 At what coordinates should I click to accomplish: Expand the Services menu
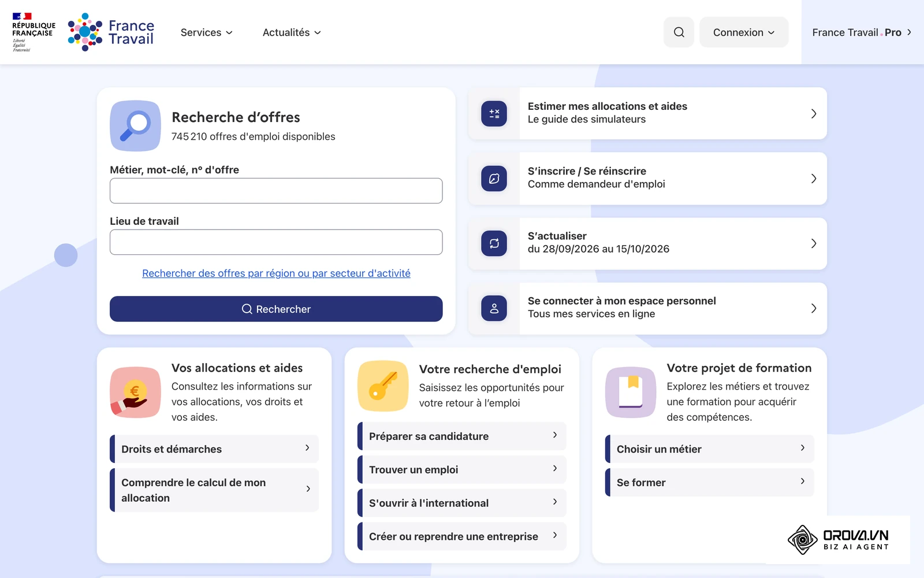point(206,32)
